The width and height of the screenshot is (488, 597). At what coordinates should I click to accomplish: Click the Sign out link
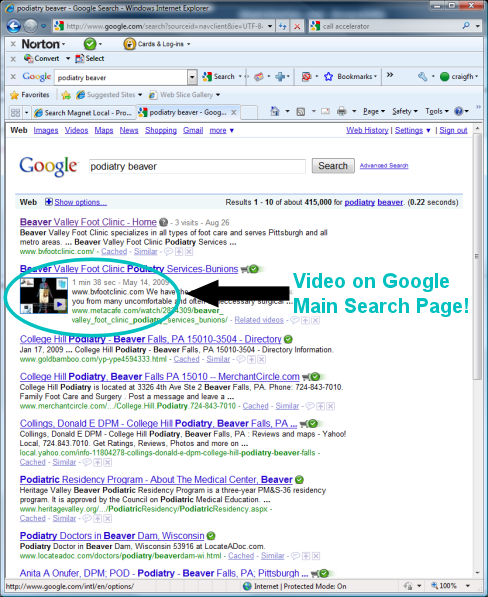pos(453,130)
